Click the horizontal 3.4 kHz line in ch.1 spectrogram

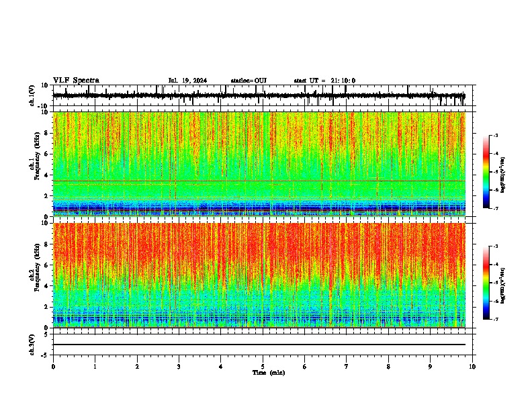(x=259, y=181)
